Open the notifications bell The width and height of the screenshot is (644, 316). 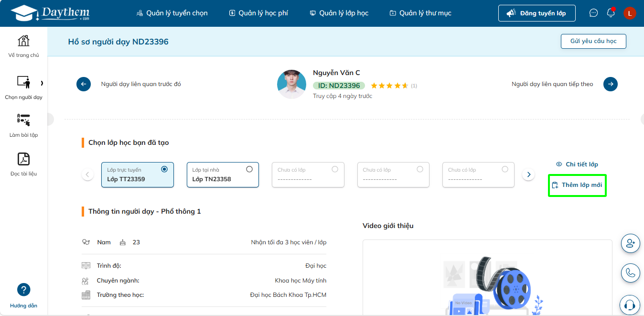click(611, 13)
